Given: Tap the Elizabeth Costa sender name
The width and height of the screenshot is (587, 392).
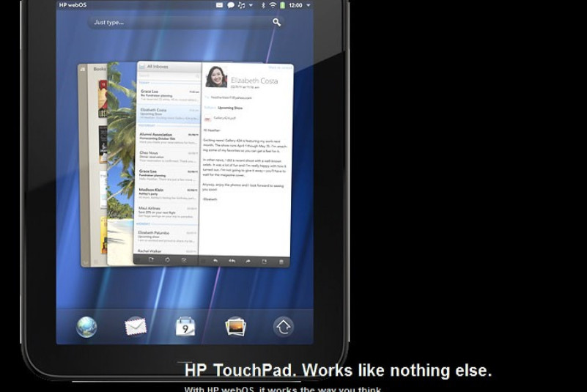Looking at the screenshot, I should coord(254,81).
